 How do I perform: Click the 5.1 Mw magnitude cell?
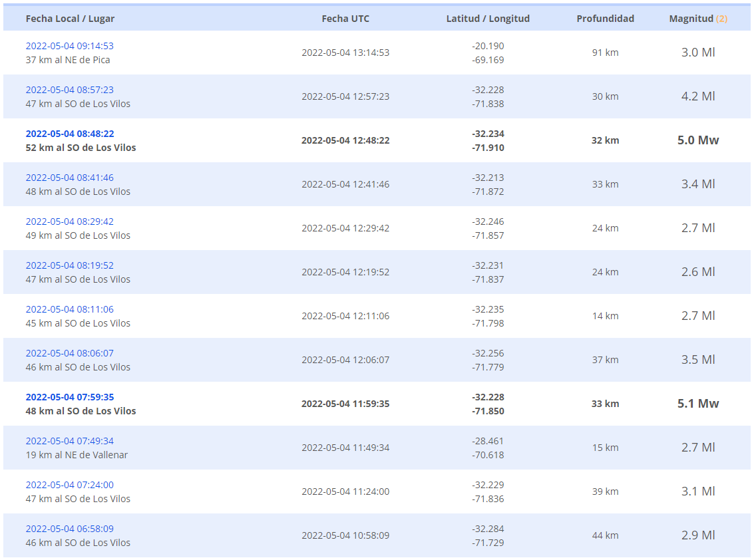tap(698, 404)
